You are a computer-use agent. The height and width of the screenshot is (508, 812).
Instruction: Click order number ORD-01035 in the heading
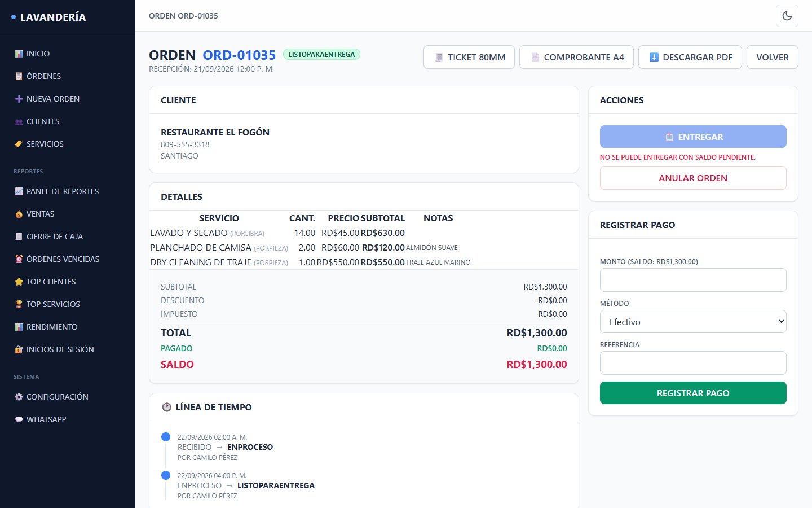[x=239, y=55]
